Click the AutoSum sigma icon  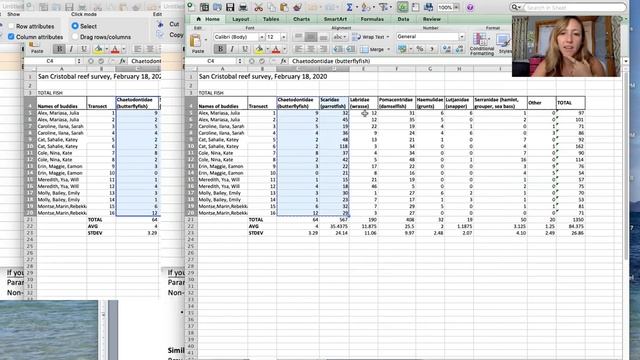349,7
